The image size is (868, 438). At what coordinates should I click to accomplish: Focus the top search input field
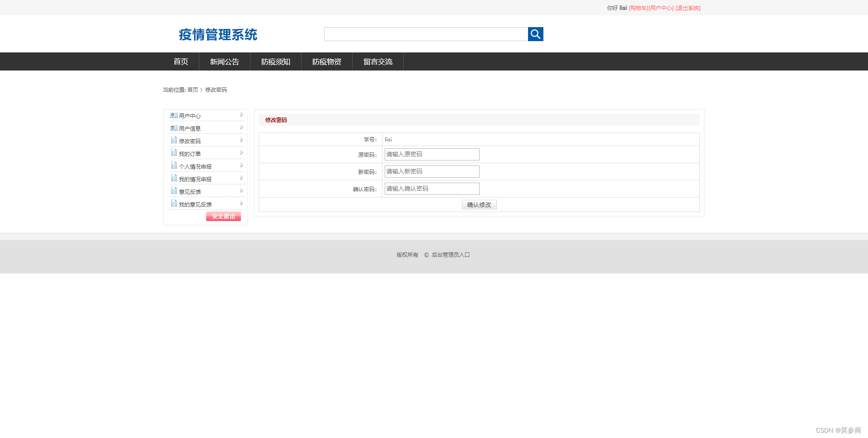click(426, 34)
